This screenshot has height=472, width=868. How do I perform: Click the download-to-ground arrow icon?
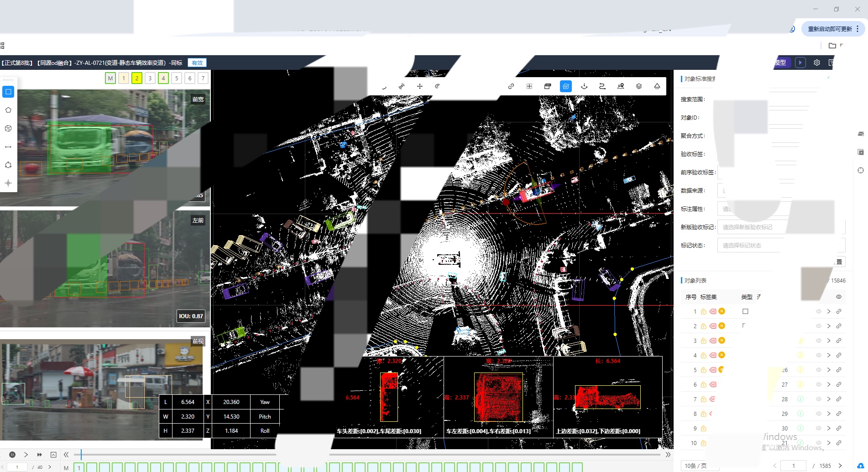pos(584,86)
